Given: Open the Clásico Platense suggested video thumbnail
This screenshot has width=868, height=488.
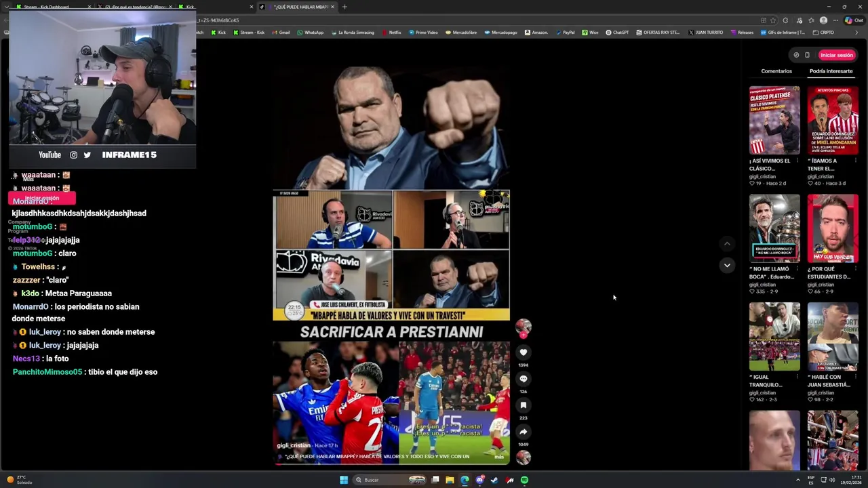Looking at the screenshot, I should pos(774,120).
